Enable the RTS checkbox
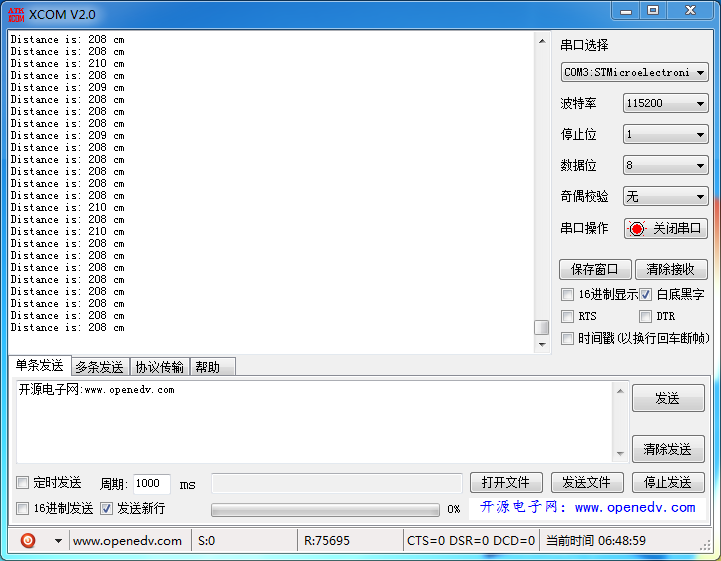 tap(567, 316)
